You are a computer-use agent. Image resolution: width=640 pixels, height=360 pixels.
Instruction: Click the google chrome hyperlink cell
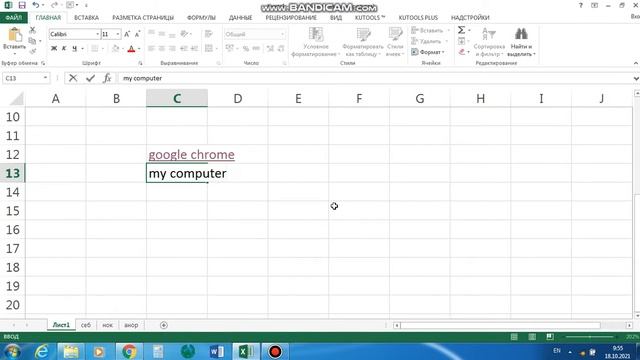[191, 155]
